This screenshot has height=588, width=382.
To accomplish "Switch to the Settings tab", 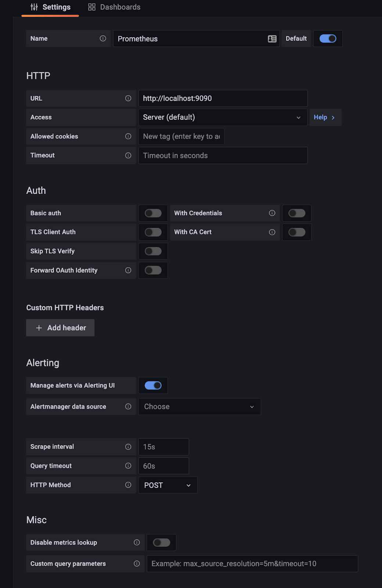I will [x=50, y=7].
